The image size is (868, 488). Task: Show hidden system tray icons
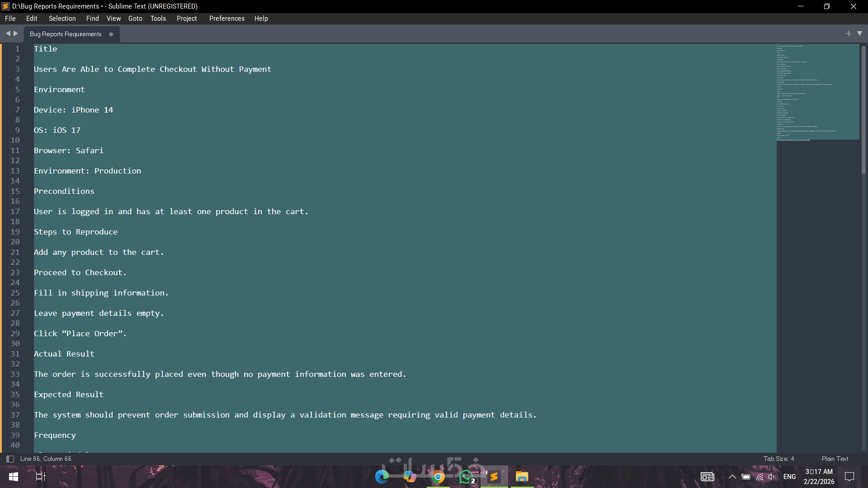pyautogui.click(x=732, y=477)
